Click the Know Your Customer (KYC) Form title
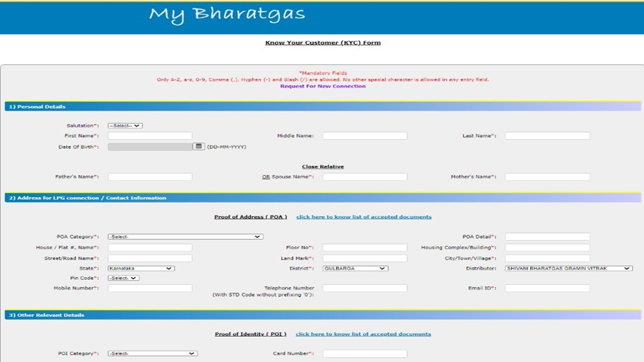This screenshot has height=362, width=644. tap(323, 43)
